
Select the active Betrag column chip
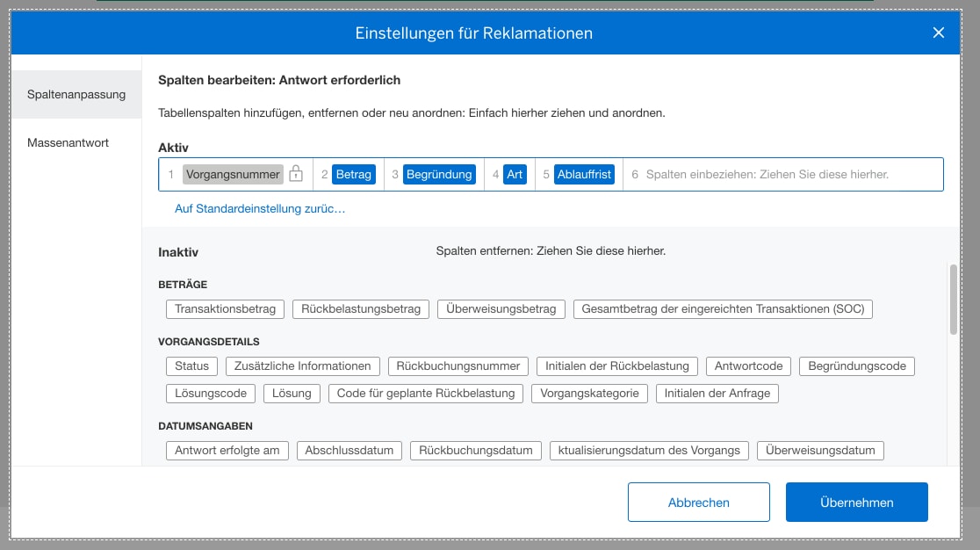tap(353, 174)
